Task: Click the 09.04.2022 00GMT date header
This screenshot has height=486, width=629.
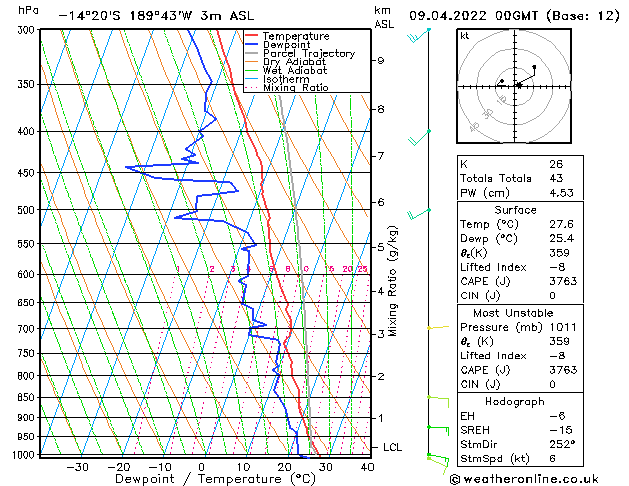Action: [473, 16]
